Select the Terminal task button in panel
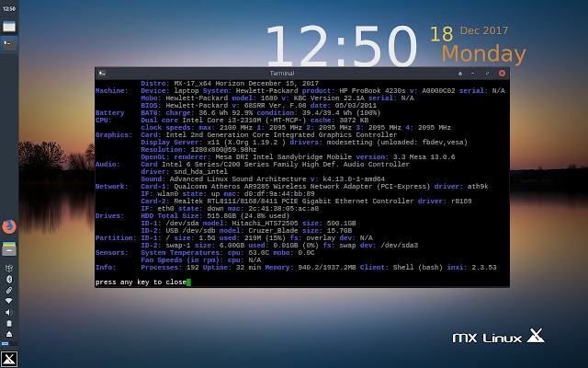The image size is (588, 368). [9, 44]
